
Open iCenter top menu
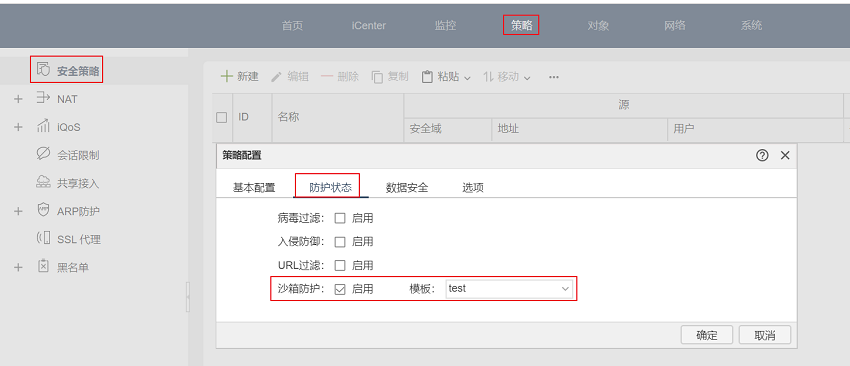369,25
